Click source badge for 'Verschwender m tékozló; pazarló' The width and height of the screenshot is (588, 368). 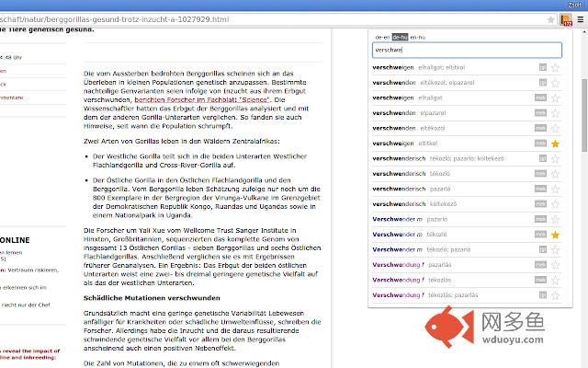(543, 249)
